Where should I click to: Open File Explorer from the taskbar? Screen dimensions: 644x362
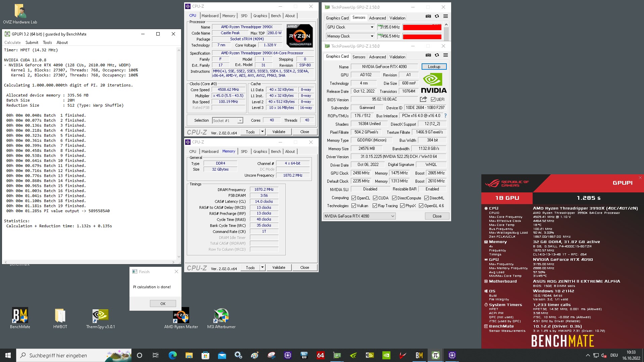(189, 355)
